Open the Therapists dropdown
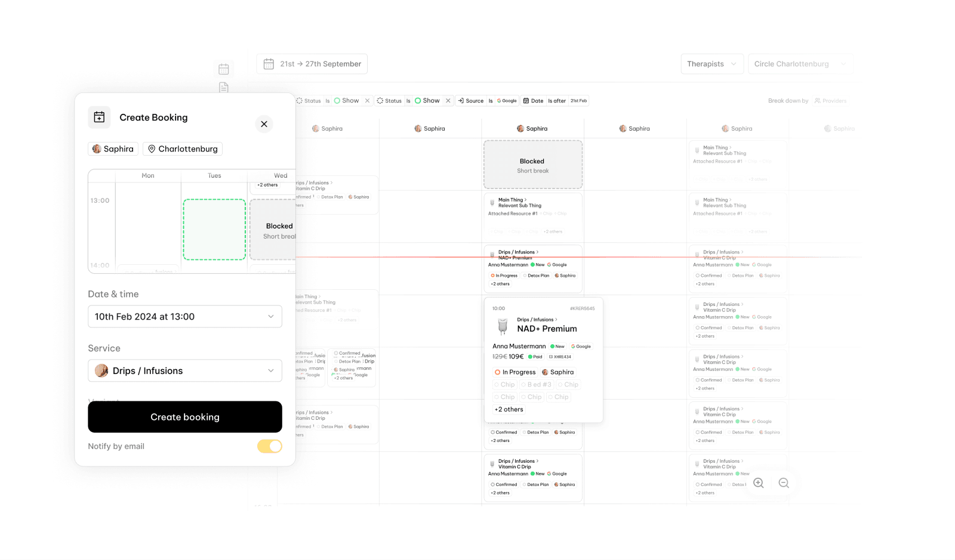 (712, 64)
